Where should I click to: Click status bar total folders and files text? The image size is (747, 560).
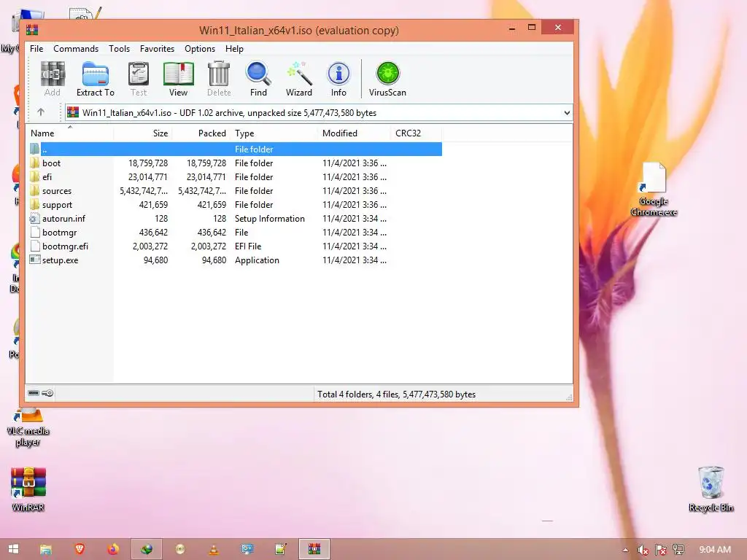396,394
